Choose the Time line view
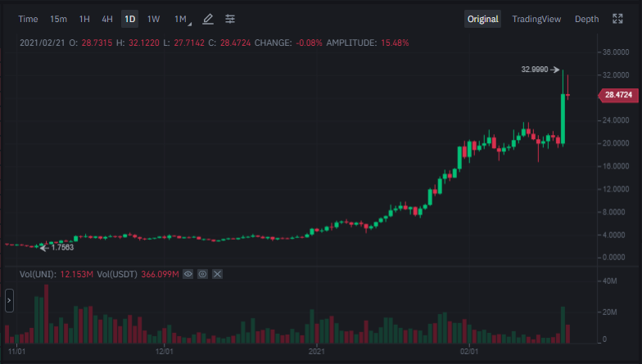This screenshot has width=642, height=364. pyautogui.click(x=28, y=20)
